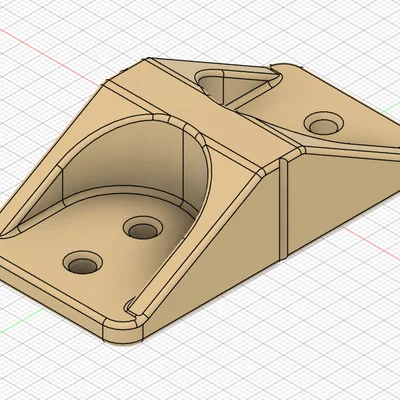This screenshot has height=400, width=400.
Task: Select the countersunk hole beside the triangular pocket
Action: (x=324, y=123)
